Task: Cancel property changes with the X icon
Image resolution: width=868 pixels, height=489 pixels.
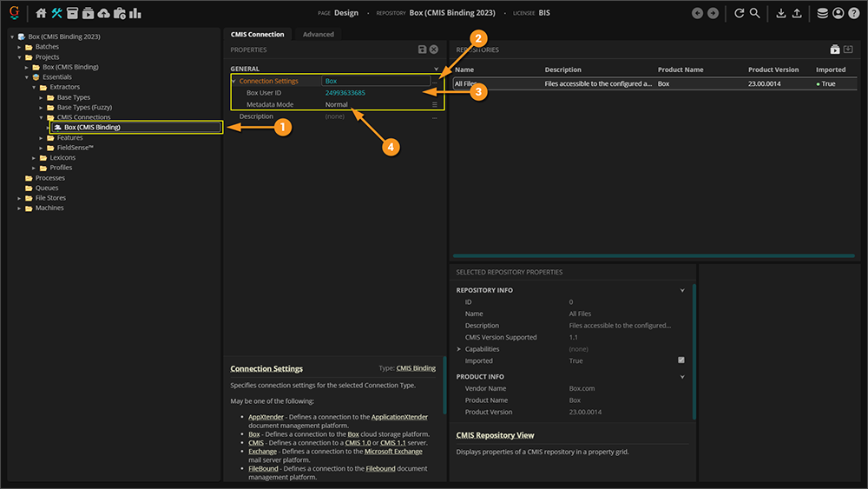Action: [x=433, y=50]
